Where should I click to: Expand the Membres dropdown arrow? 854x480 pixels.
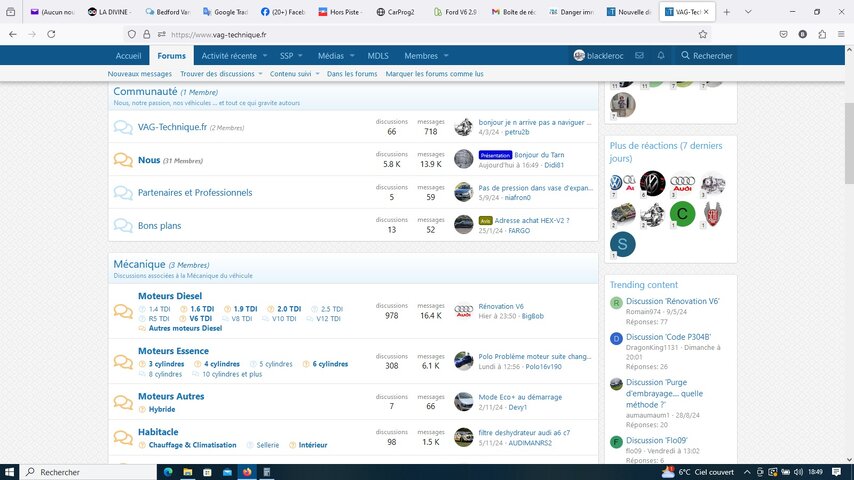click(446, 56)
